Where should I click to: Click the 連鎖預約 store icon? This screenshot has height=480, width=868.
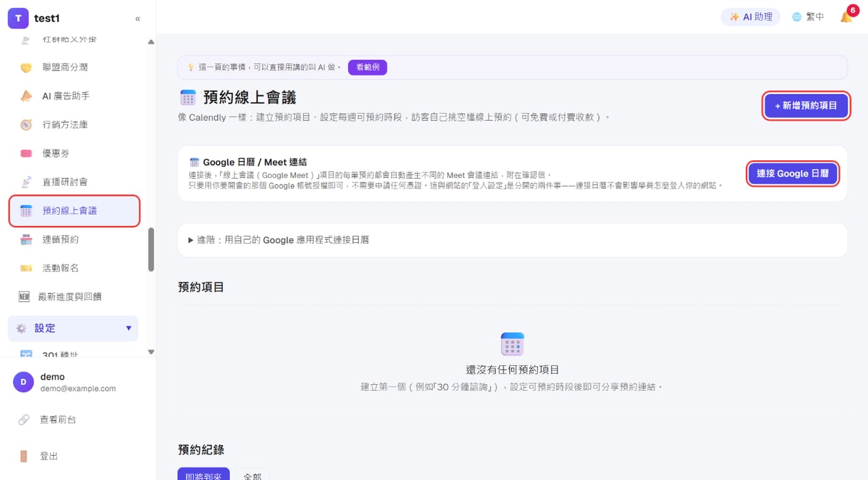click(26, 240)
